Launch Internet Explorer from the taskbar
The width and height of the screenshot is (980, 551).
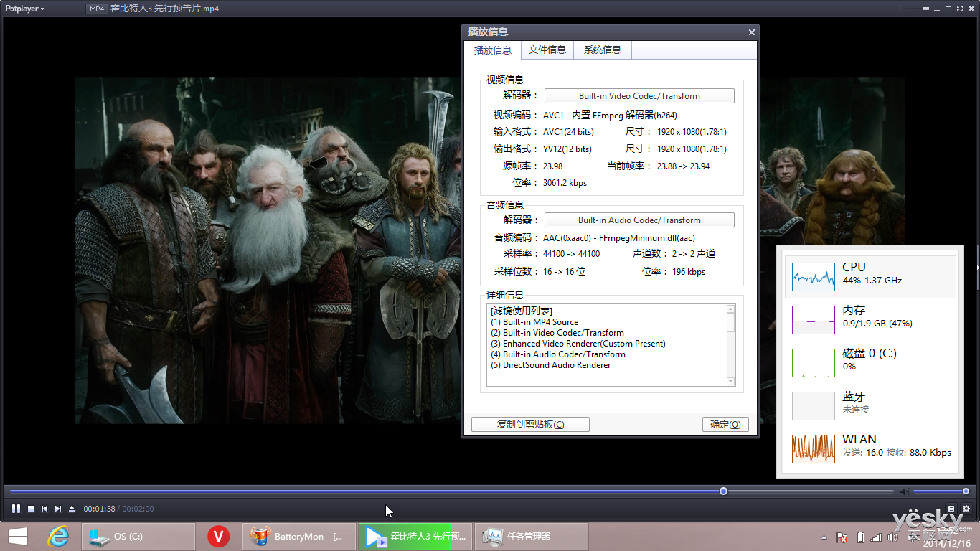coord(58,537)
